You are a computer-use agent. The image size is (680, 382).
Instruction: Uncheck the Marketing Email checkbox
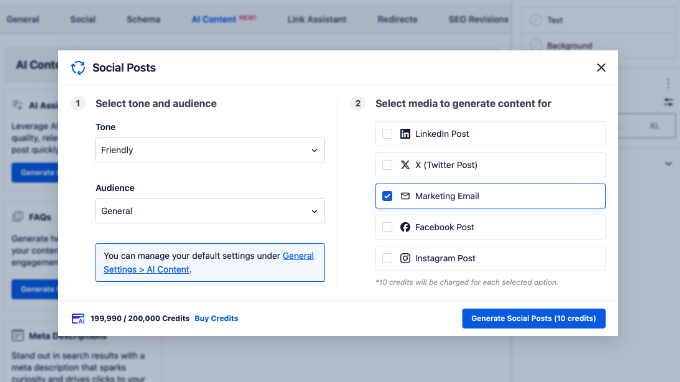(x=387, y=196)
